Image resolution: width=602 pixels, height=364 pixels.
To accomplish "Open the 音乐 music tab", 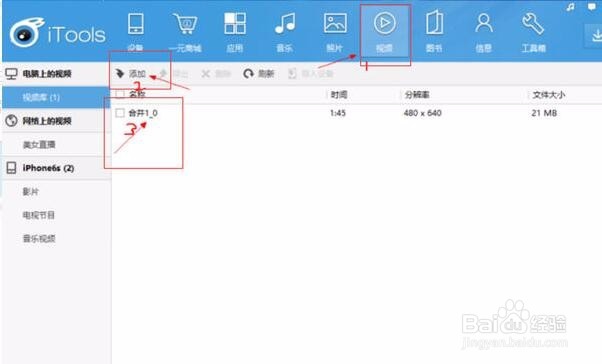I will click(285, 31).
